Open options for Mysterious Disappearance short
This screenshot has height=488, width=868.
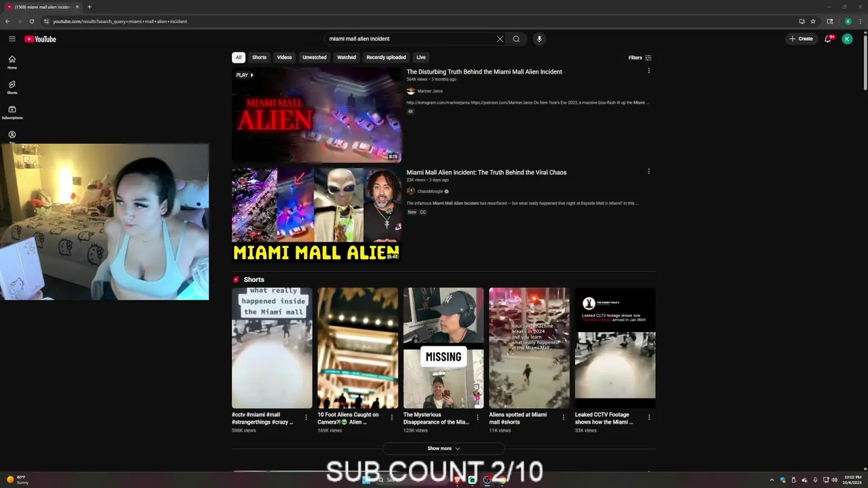pyautogui.click(x=477, y=418)
